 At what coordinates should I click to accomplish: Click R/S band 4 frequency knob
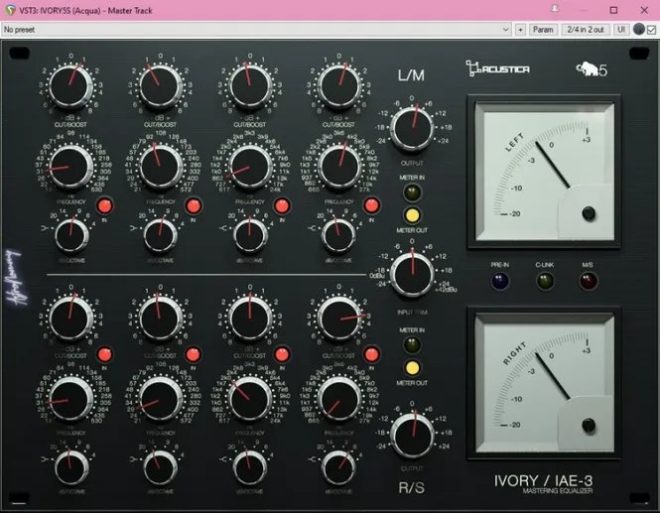339,399
